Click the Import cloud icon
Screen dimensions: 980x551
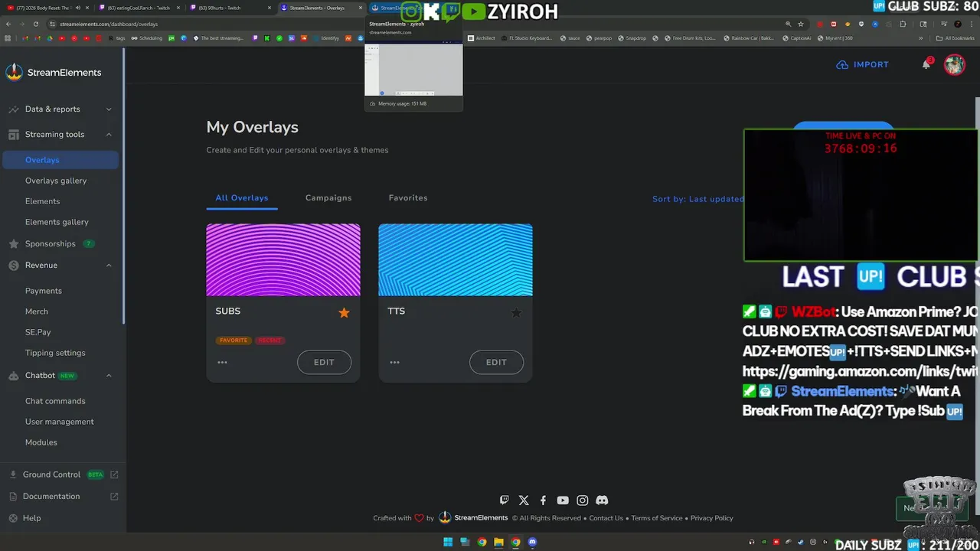click(842, 65)
